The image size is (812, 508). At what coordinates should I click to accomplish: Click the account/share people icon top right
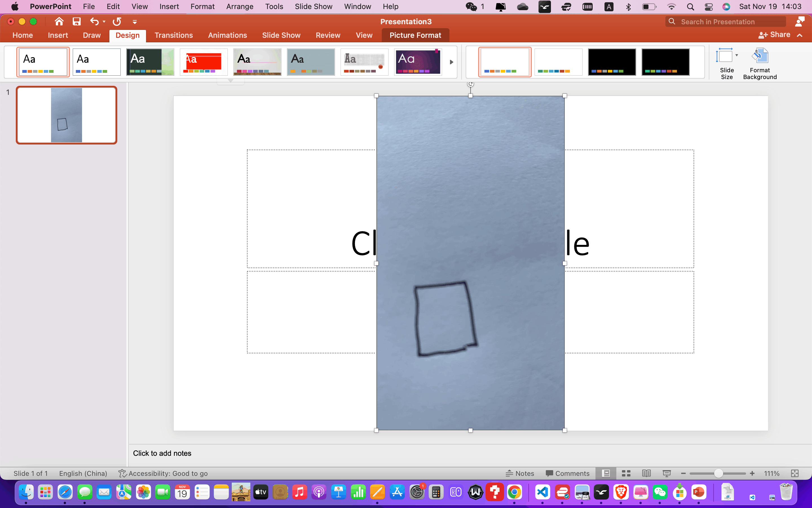[800, 21]
